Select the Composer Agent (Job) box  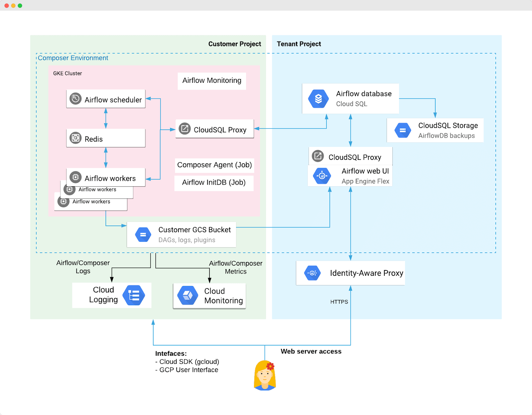coord(214,165)
